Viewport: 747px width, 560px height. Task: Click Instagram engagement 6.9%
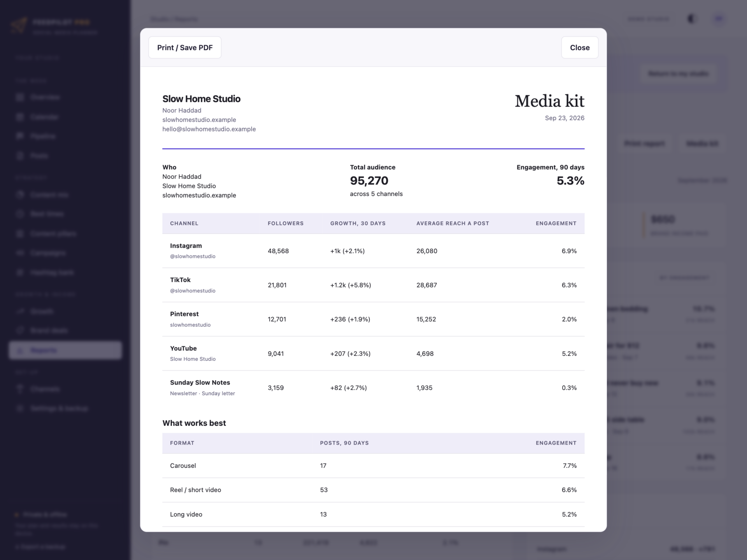(x=569, y=251)
